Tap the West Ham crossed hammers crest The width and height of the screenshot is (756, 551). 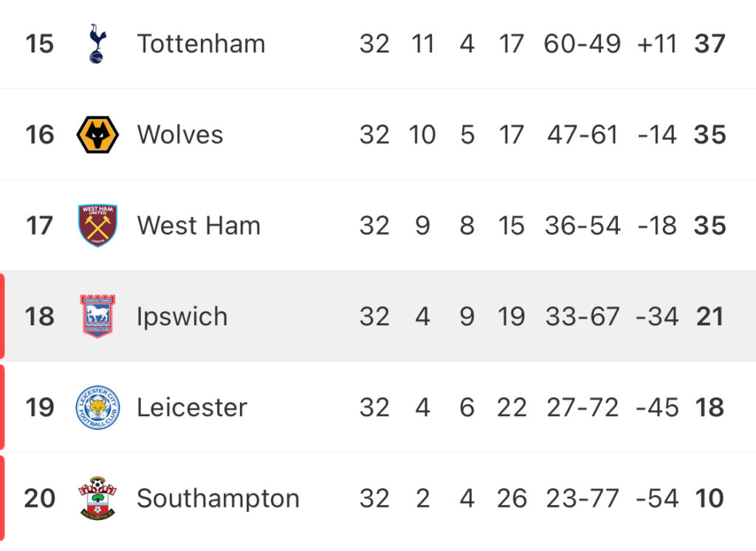click(98, 226)
